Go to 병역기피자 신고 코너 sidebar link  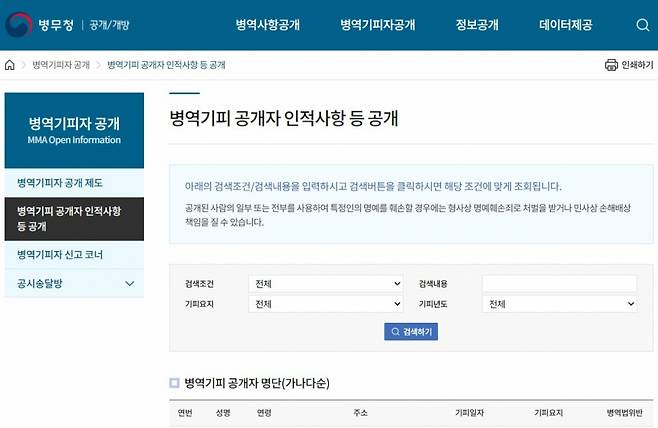click(x=60, y=255)
